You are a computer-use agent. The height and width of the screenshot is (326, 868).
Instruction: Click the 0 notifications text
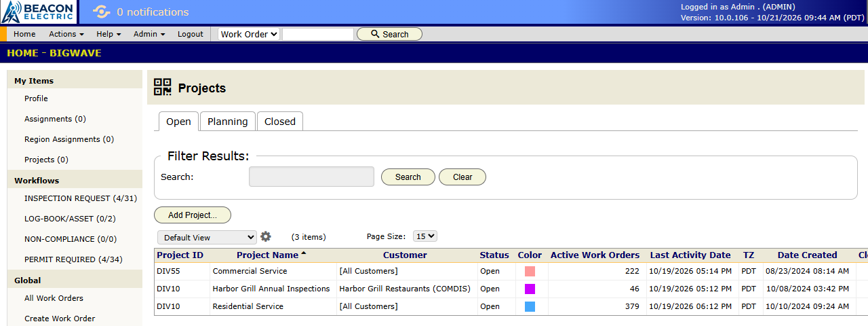153,12
